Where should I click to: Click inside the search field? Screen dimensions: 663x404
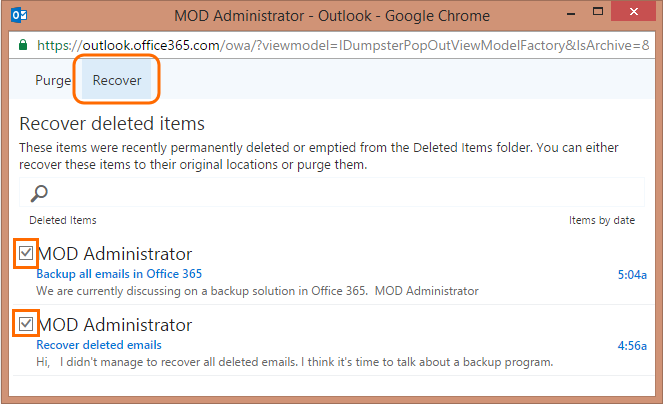332,192
